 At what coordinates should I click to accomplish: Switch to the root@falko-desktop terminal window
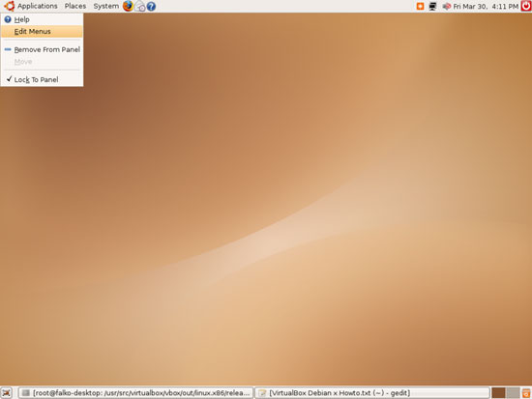pos(136,393)
